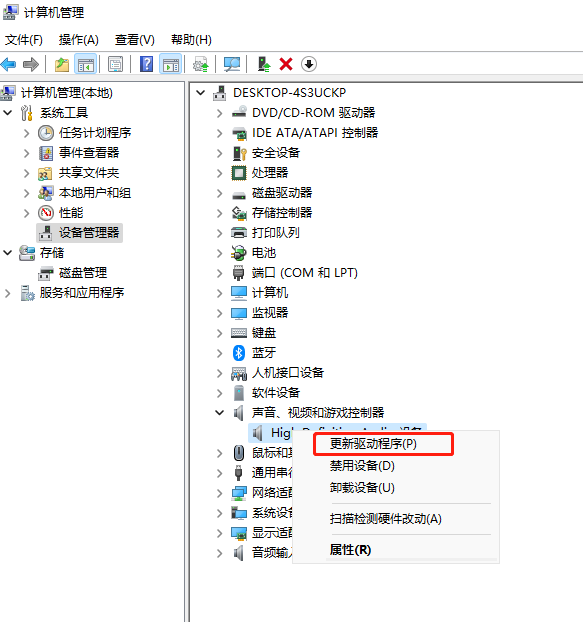Select the 安全设备 row
Screen dimensions: 583x622
point(276,153)
